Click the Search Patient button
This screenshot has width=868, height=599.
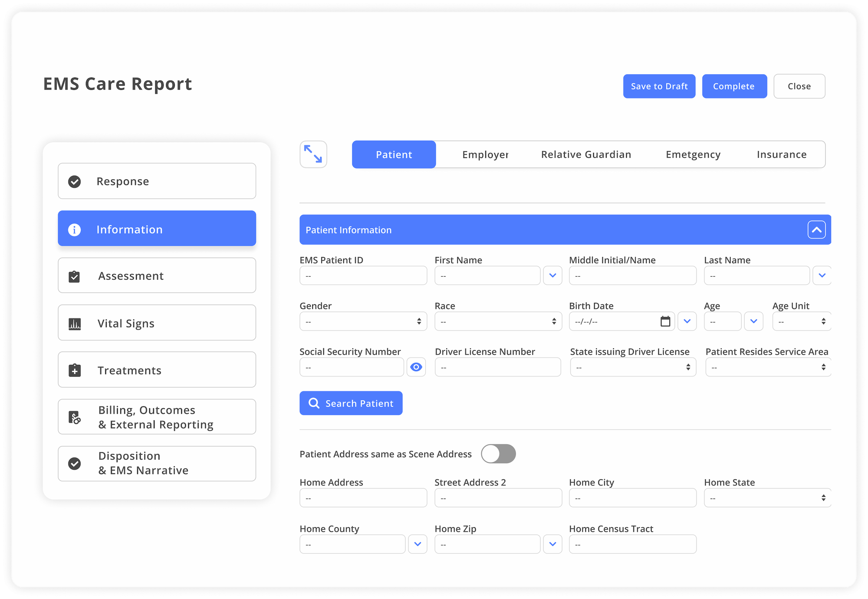point(351,403)
